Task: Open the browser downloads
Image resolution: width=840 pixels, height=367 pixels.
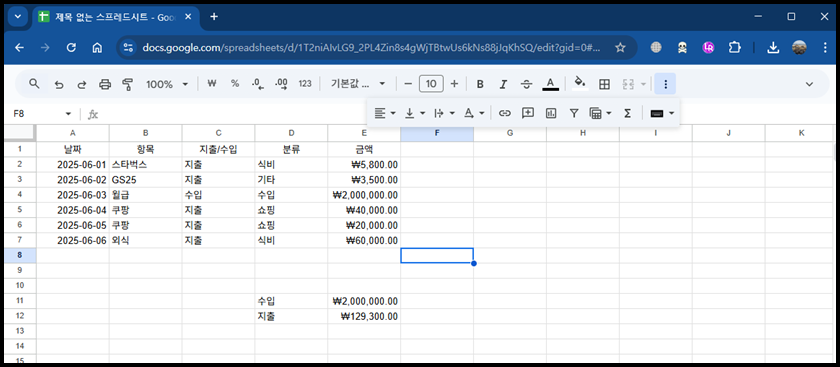Action: click(772, 48)
